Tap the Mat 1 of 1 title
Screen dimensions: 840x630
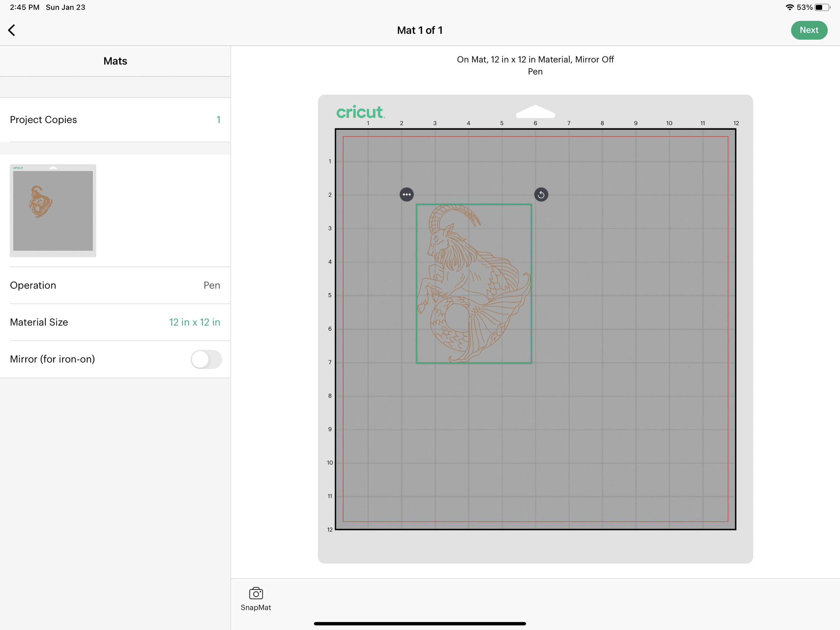click(420, 30)
